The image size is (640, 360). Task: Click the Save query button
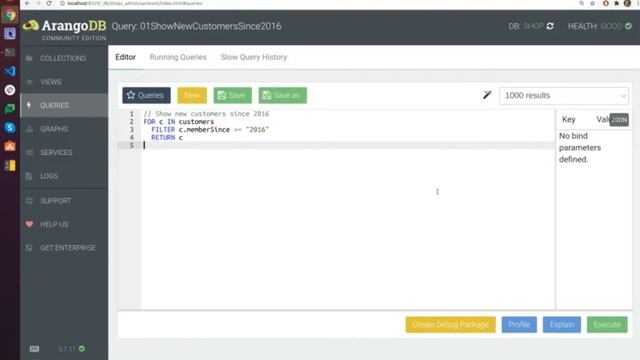point(232,95)
